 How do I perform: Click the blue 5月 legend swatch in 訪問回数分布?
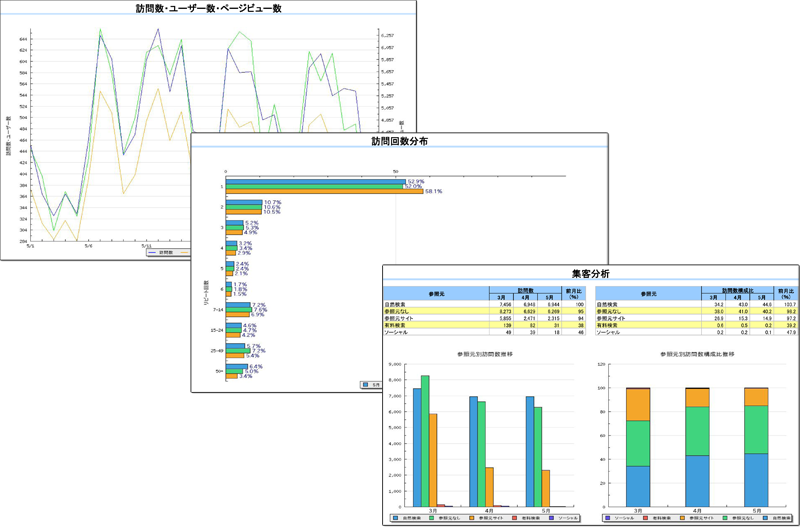pos(365,385)
